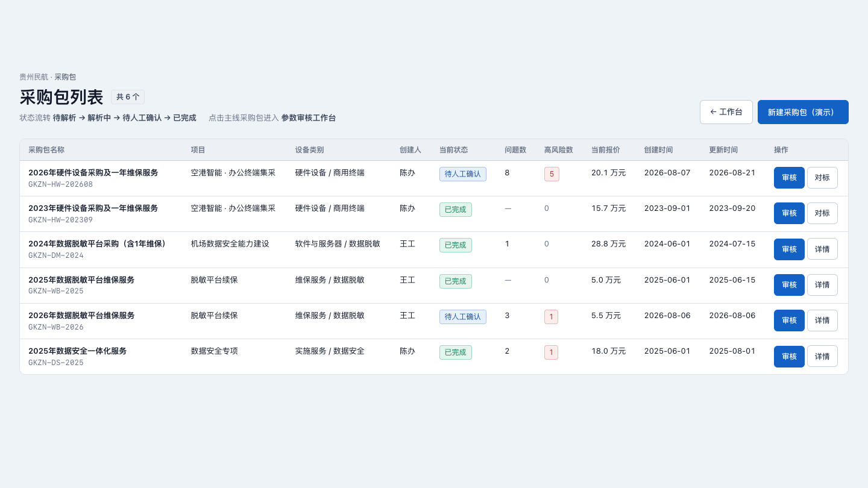Click the category cell 实施服务 / 数据安全
The height and width of the screenshot is (488, 868).
[330, 351]
